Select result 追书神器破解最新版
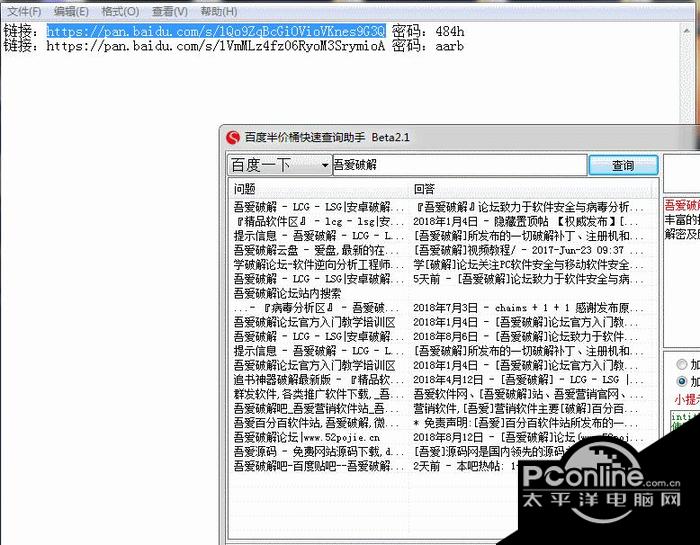Screen dimensions: 700x545 tap(319, 380)
